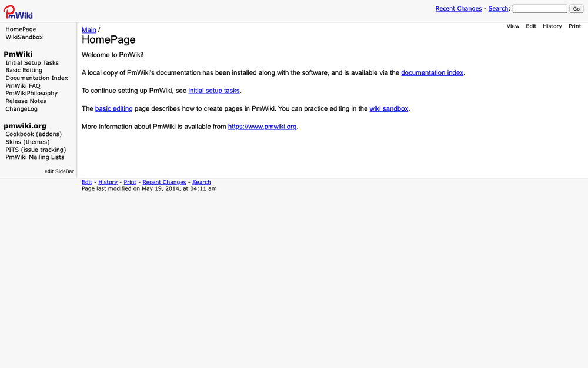Screen dimensions: 588x368
Task: Click the edit SideBar link
Action: pyautogui.click(x=59, y=171)
